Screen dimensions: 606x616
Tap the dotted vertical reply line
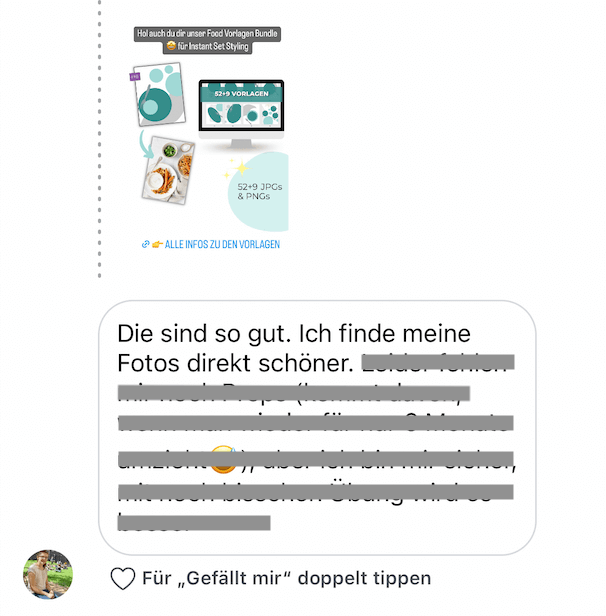pyautogui.click(x=99, y=139)
